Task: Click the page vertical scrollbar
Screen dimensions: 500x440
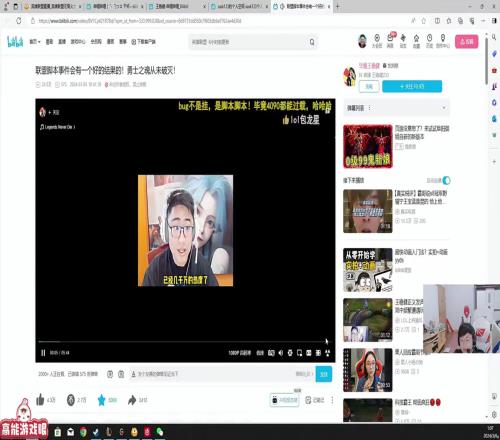Action: (x=486, y=60)
